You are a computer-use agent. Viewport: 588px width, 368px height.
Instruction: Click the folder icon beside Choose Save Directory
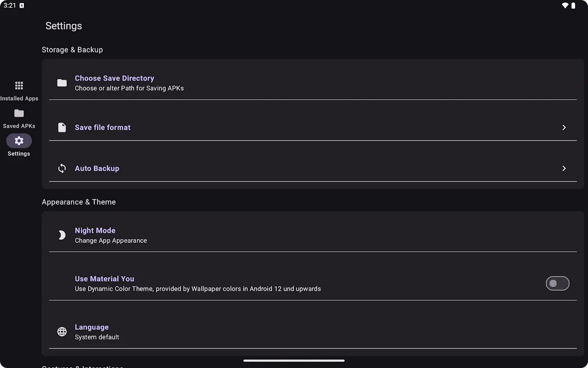(62, 83)
